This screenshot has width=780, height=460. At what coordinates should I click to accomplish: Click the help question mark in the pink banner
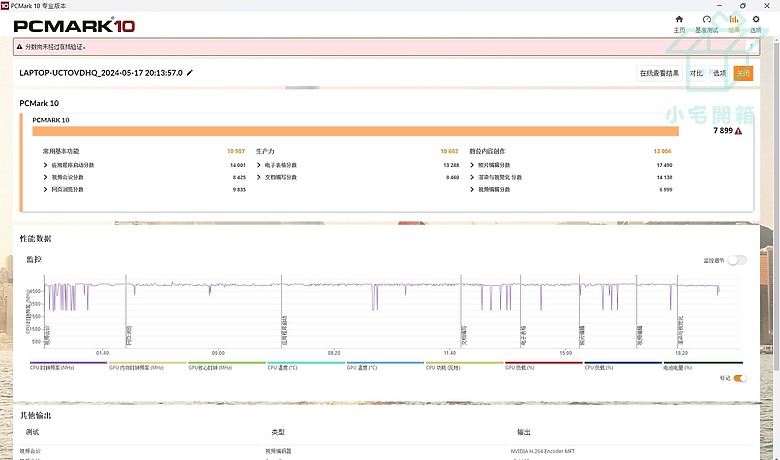pos(751,46)
